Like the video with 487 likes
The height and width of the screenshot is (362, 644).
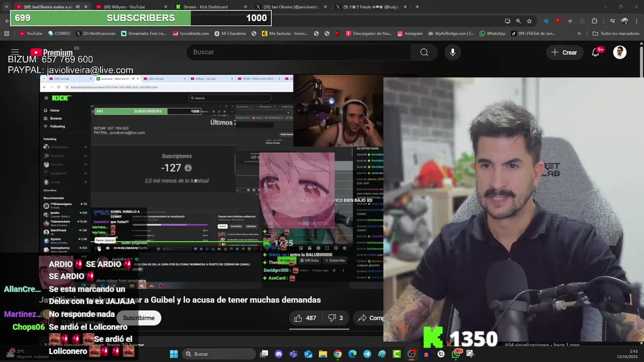(x=305, y=318)
